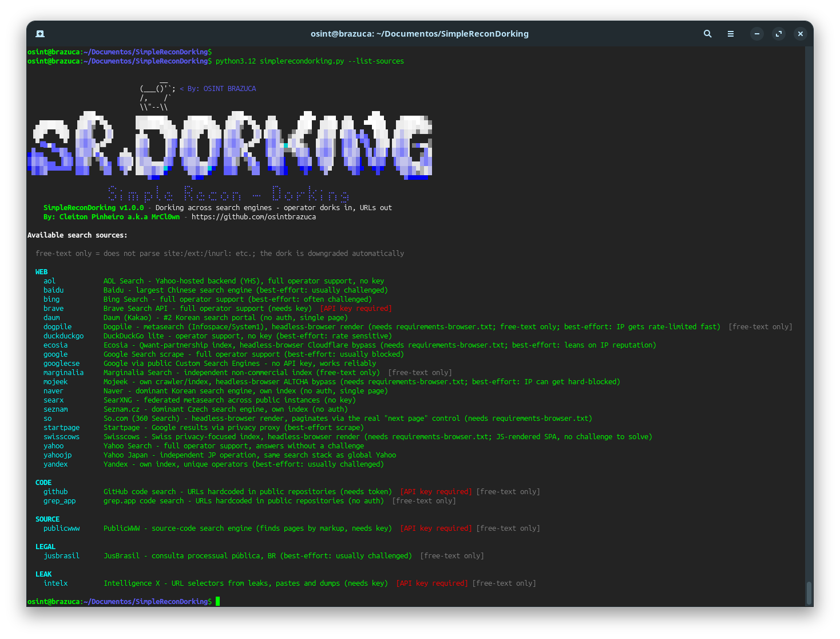Click the 'Available search sources:' heading
The width and height of the screenshot is (840, 639).
[77, 235]
